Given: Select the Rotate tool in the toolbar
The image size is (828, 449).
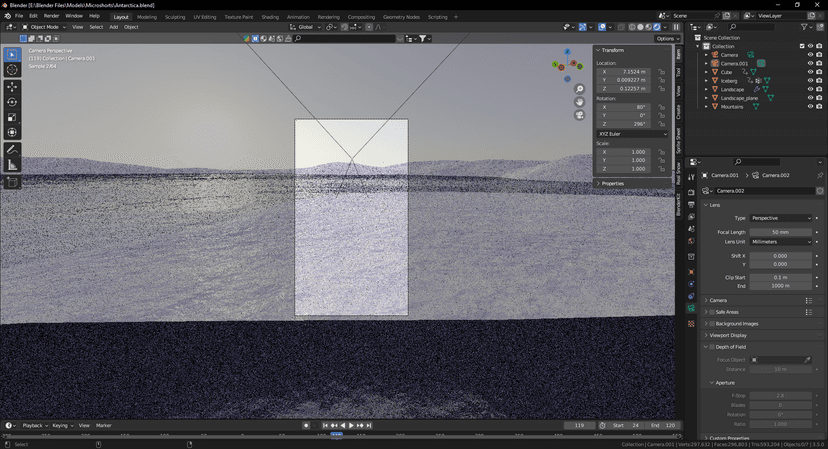Looking at the screenshot, I should (x=12, y=102).
